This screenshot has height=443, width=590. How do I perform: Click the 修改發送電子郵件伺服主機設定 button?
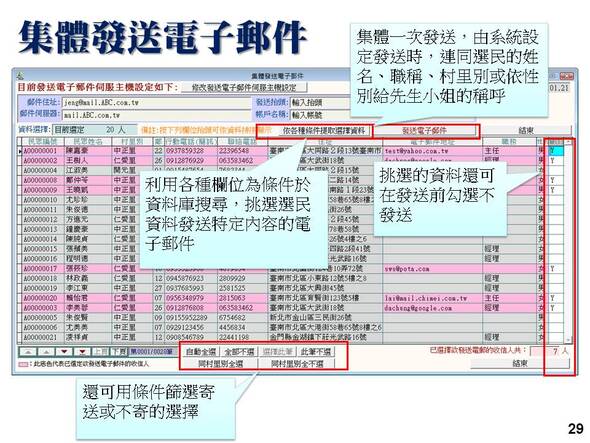click(x=244, y=87)
